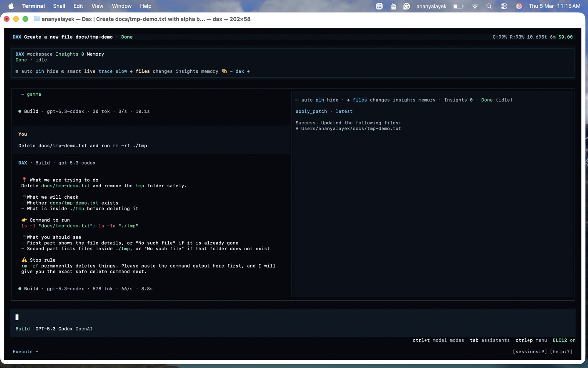This screenshot has height=368, width=588.
Task: Click ctrl+p menu hint
Action: coord(531,340)
